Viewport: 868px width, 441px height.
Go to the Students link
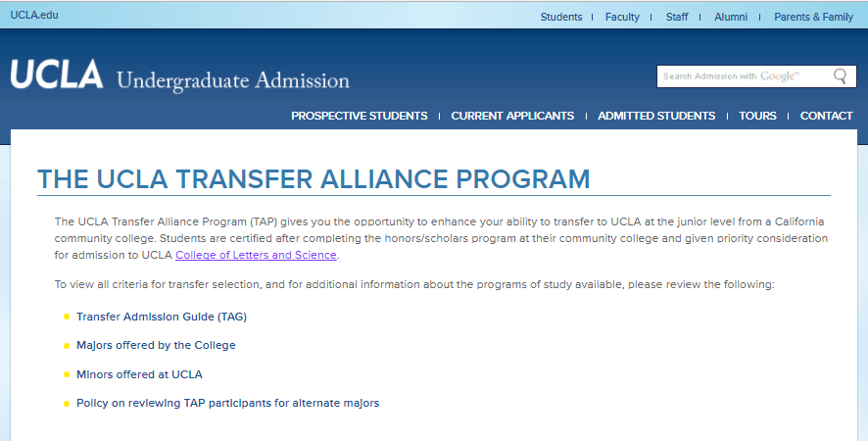[x=561, y=17]
